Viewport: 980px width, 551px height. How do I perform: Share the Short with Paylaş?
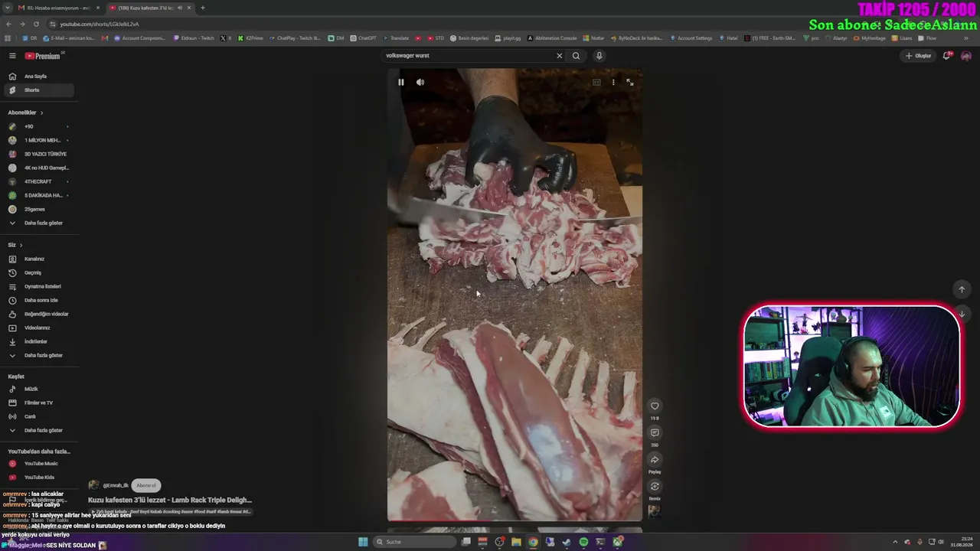[x=655, y=460]
